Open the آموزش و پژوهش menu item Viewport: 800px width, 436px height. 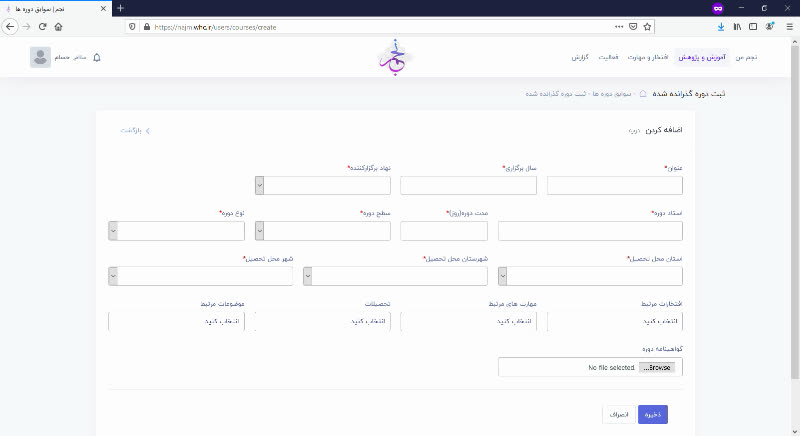point(702,57)
